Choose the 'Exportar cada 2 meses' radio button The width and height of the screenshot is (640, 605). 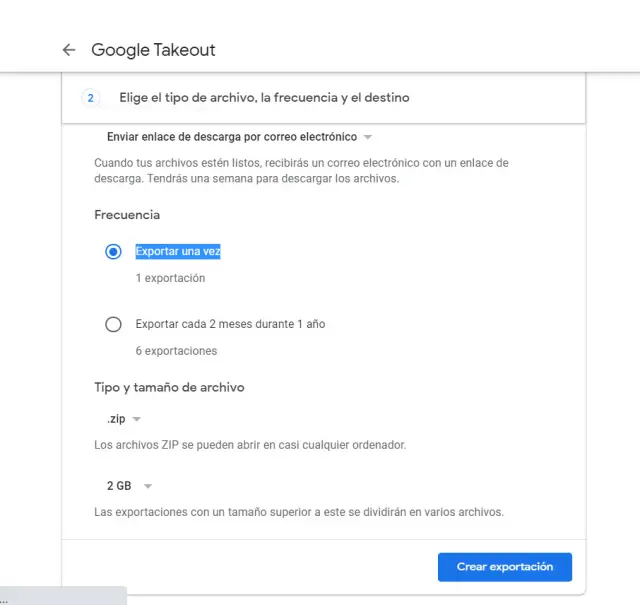click(x=113, y=324)
